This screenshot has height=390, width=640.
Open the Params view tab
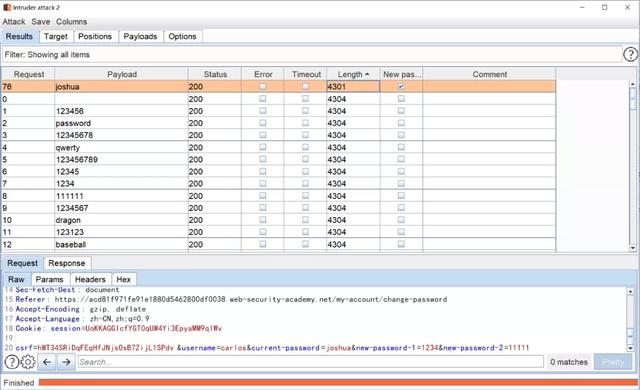[49, 279]
